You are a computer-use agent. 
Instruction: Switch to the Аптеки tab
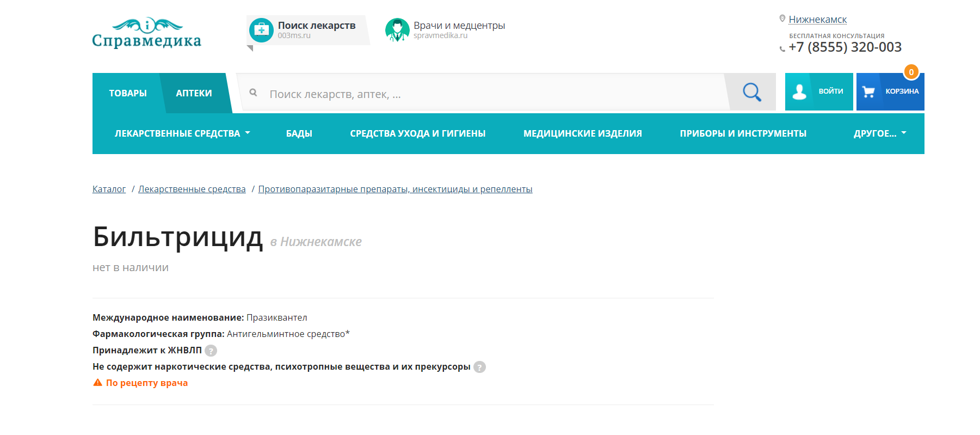coord(194,93)
